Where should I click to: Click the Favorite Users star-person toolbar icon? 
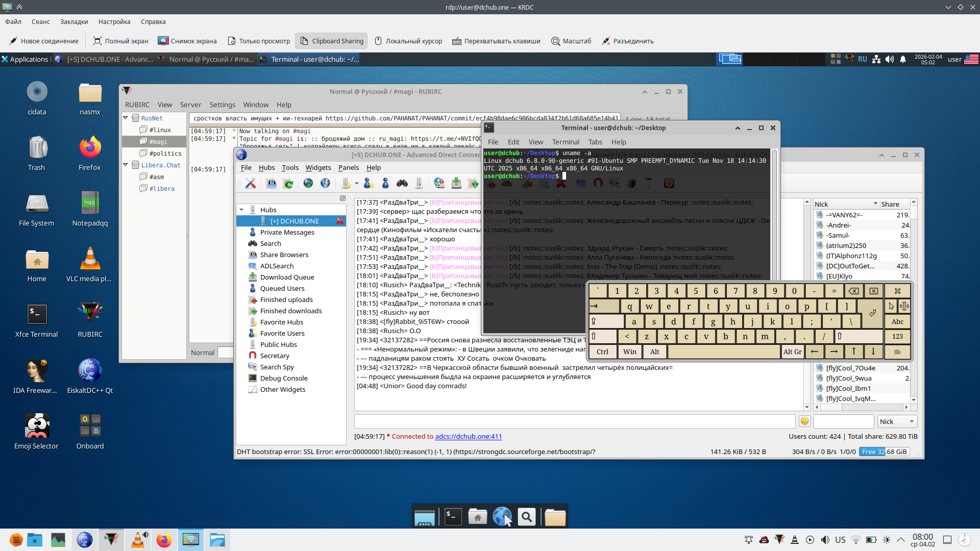(x=369, y=183)
